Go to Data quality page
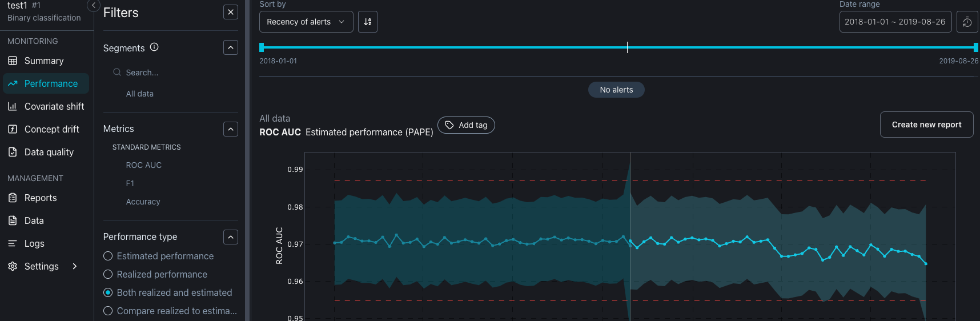 49,152
